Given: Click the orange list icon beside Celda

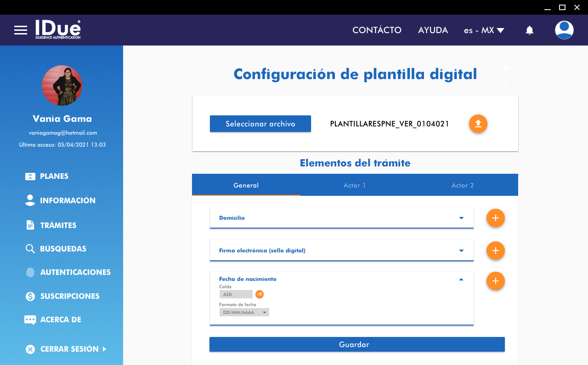Looking at the screenshot, I should coord(260,294).
